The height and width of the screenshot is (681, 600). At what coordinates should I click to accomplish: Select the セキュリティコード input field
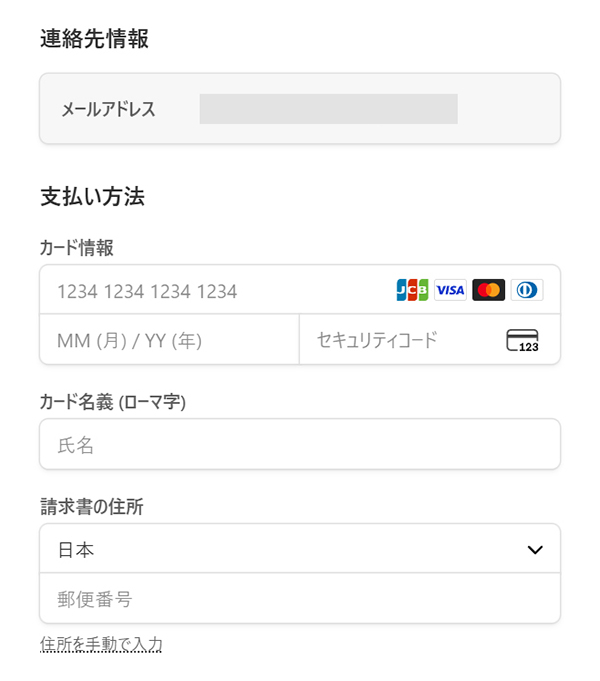pyautogui.click(x=400, y=341)
